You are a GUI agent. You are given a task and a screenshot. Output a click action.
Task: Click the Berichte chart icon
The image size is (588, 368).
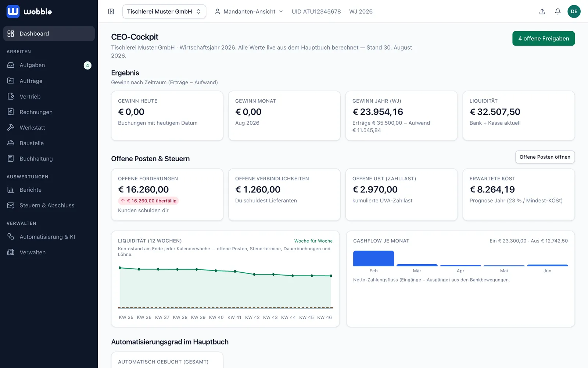pyautogui.click(x=11, y=190)
